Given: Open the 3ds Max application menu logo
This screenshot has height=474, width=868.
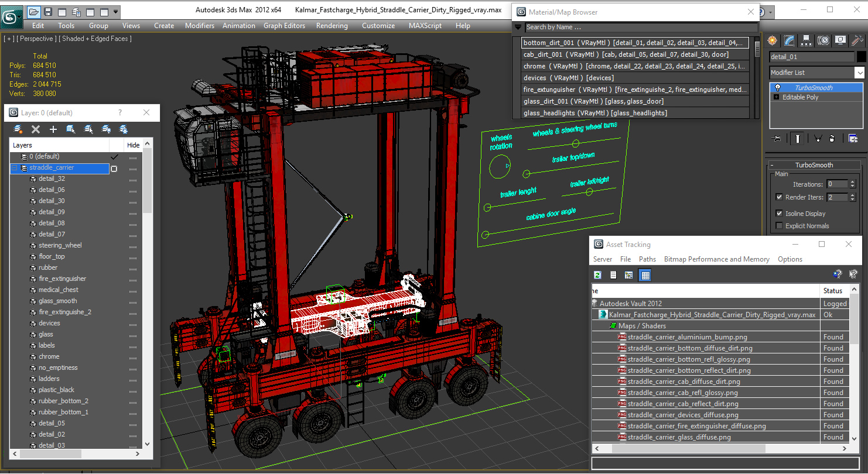Looking at the screenshot, I should tap(11, 16).
